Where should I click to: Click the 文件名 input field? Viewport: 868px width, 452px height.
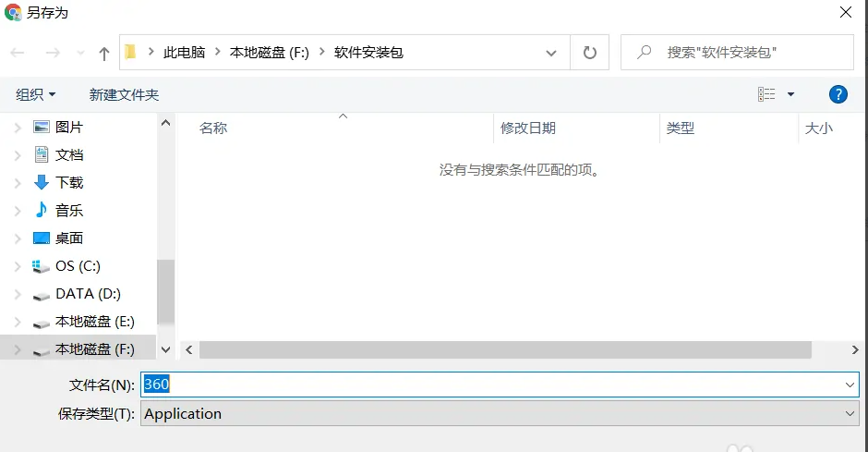click(x=499, y=385)
